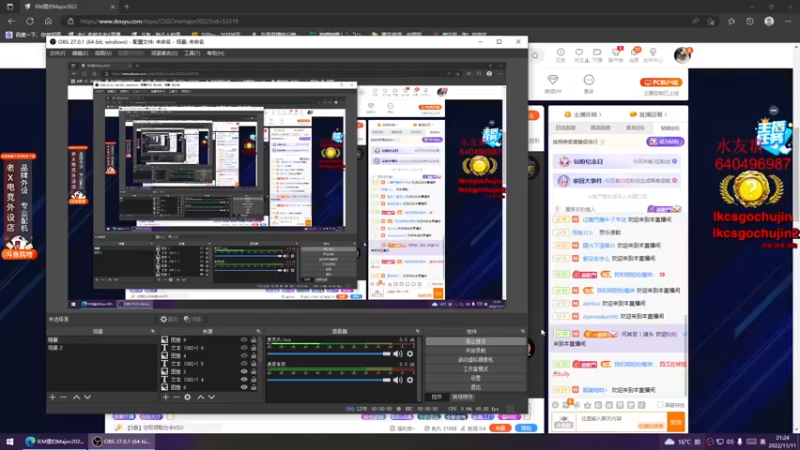The width and height of the screenshot is (800, 450).
Task: Open the 编辑(E) menu in OBS
Action: [x=80, y=53]
